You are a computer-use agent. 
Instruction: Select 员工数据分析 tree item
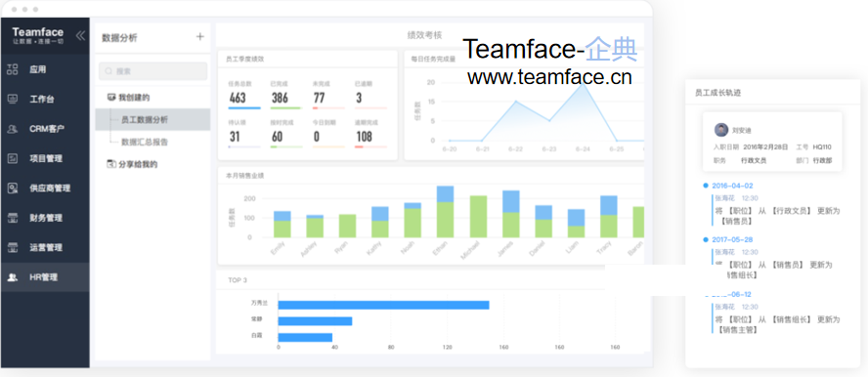click(152, 119)
